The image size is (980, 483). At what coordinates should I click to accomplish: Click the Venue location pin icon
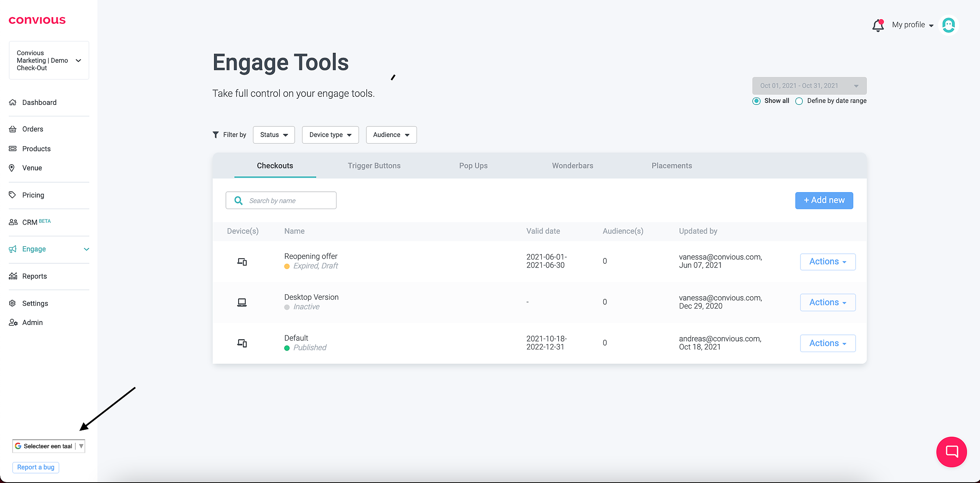(12, 168)
